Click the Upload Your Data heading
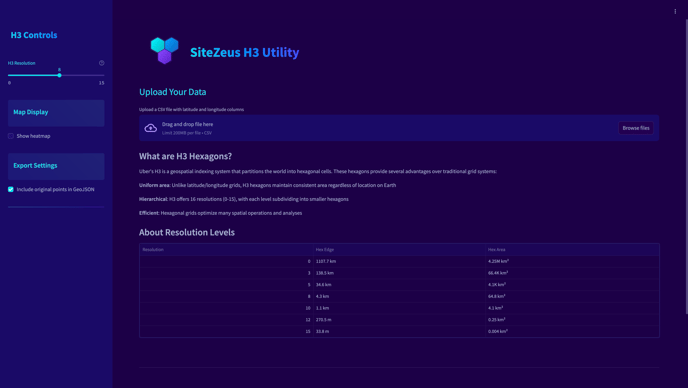 pos(172,92)
